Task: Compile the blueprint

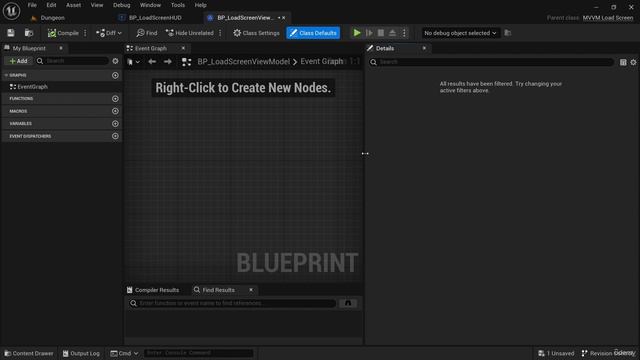Action: pos(63,33)
